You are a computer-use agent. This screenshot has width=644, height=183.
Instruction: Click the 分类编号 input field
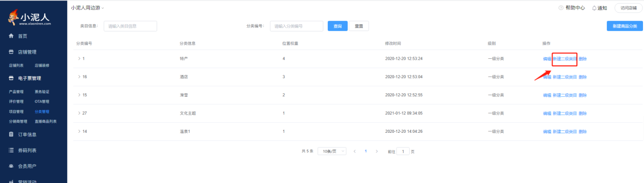click(297, 26)
